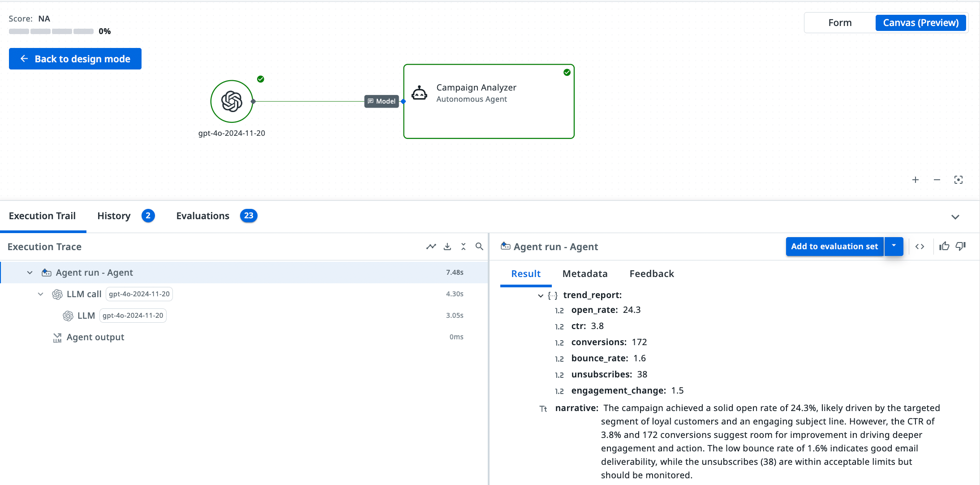Search within the execution trace
The height and width of the screenshot is (485, 980).
(x=479, y=247)
